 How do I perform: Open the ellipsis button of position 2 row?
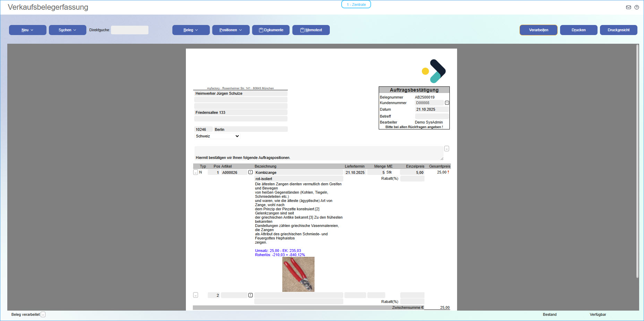196,295
